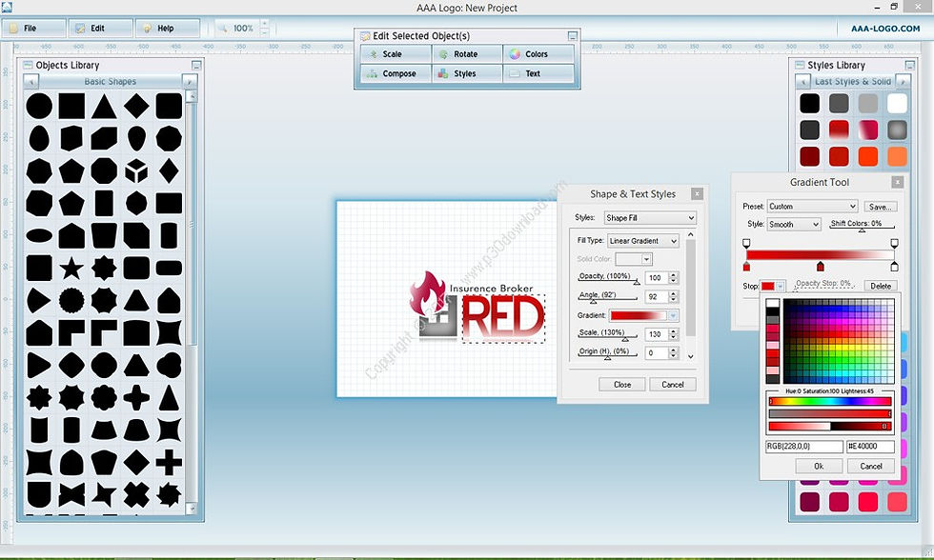Select the circle shape in Objects Library

[39, 106]
